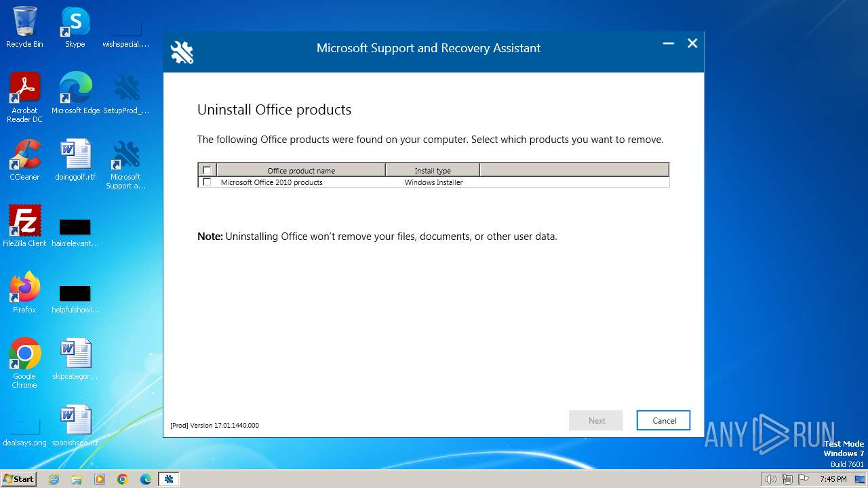Click the wrench logo in the assistant title bar

coord(182,52)
